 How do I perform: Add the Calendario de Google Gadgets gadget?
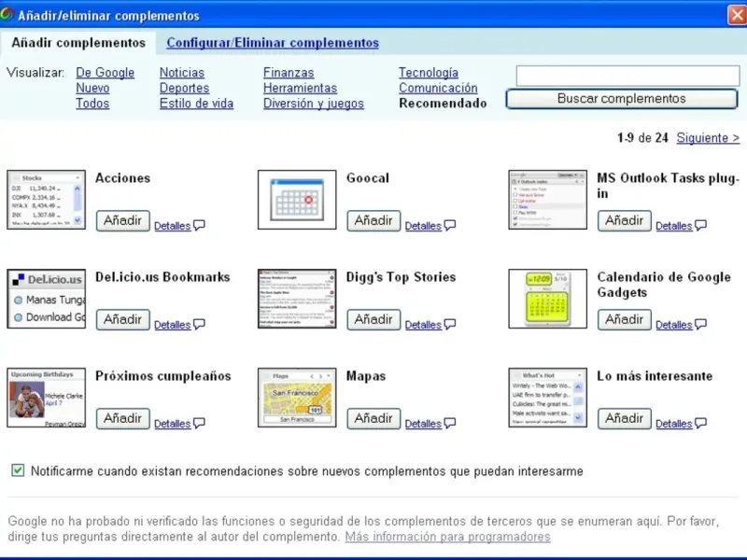624,319
